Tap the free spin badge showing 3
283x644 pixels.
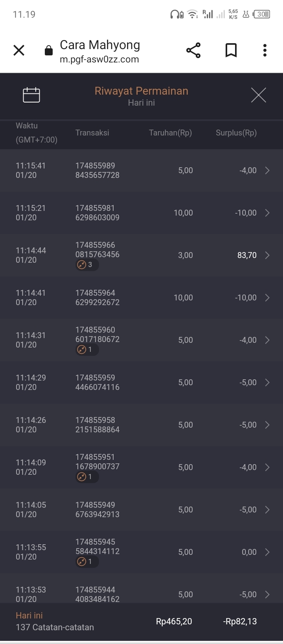[87, 265]
